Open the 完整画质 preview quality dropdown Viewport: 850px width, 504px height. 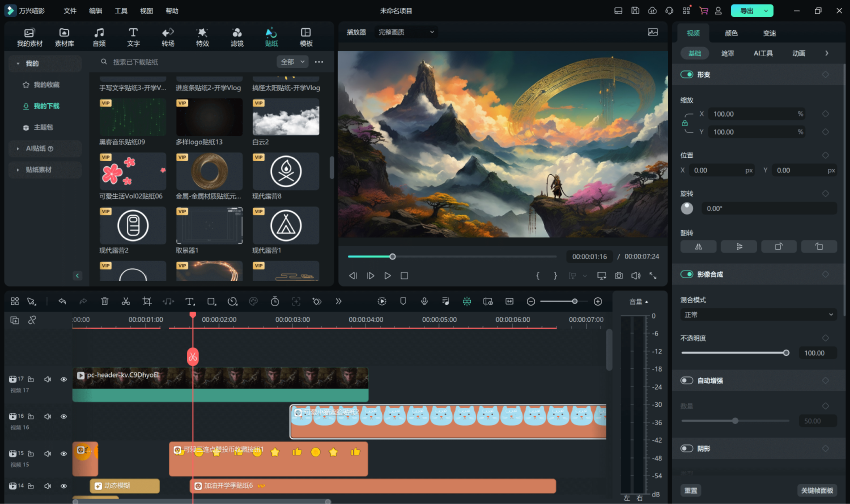tap(403, 32)
